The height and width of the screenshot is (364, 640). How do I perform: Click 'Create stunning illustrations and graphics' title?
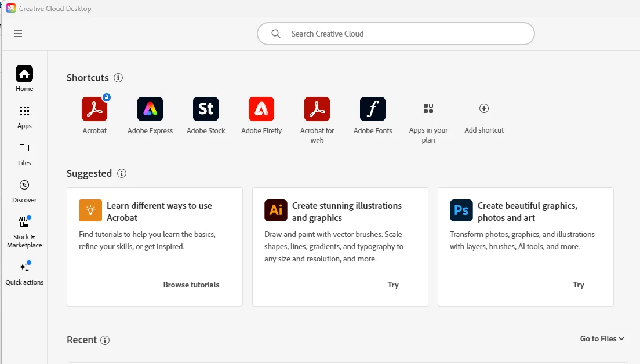pos(347,212)
